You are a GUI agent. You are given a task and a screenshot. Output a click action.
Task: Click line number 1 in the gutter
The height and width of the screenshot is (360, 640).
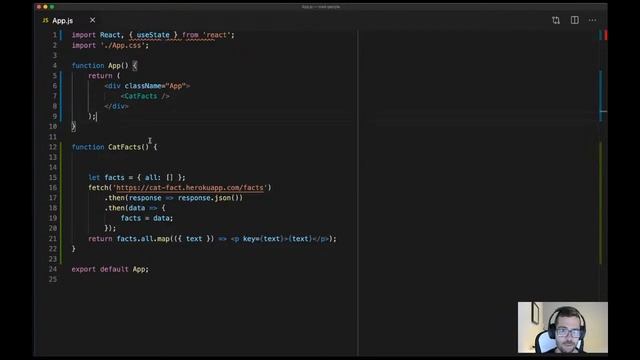point(54,35)
